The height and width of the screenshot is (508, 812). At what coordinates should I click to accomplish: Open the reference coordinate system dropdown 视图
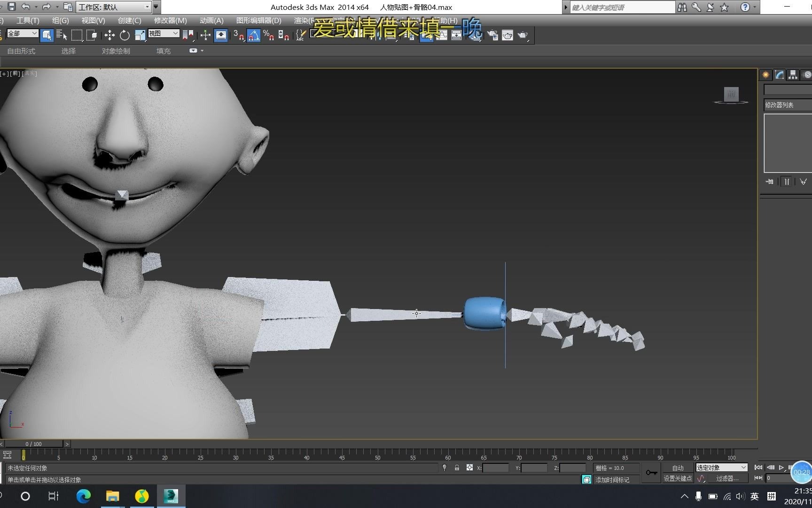(164, 33)
